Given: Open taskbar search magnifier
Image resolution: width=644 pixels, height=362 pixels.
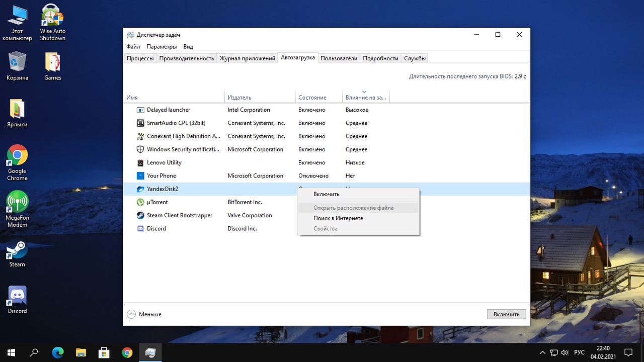Looking at the screenshot, I should coord(34,352).
